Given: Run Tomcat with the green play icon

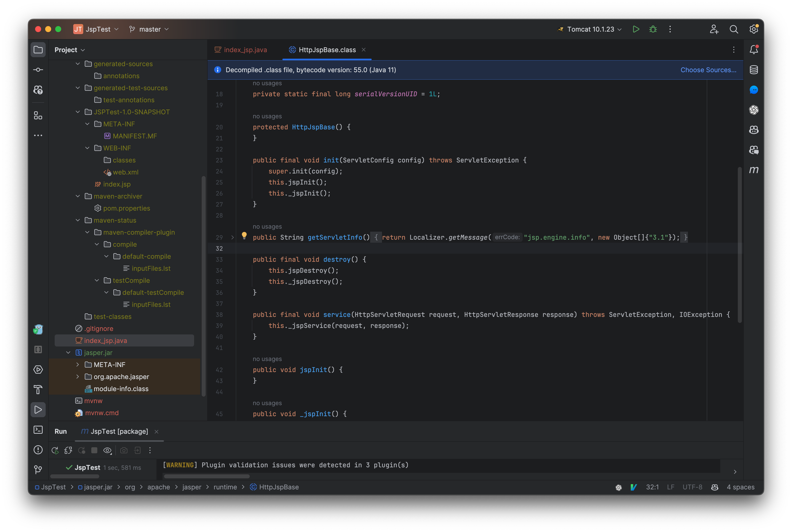Looking at the screenshot, I should coord(636,29).
